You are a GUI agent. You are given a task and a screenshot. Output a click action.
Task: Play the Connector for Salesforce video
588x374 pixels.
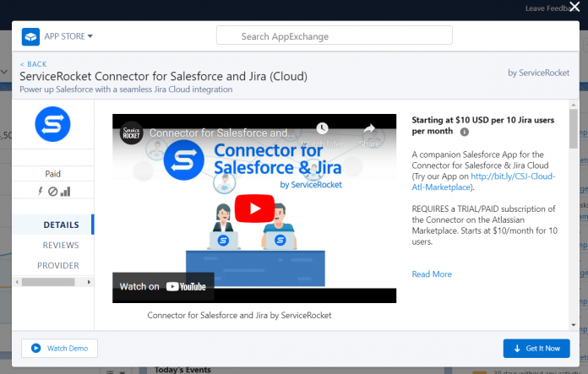pyautogui.click(x=254, y=208)
